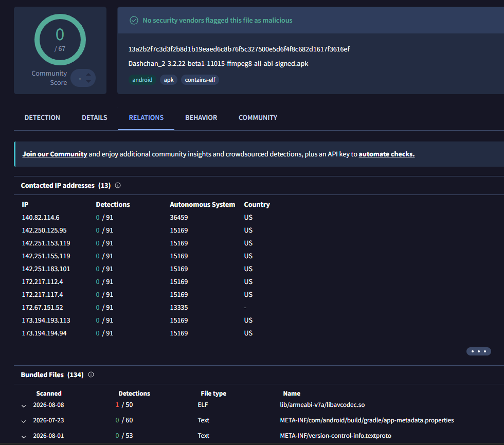Select the RELATIONS tab
Viewport: 504px width, 445px height.
(146, 118)
